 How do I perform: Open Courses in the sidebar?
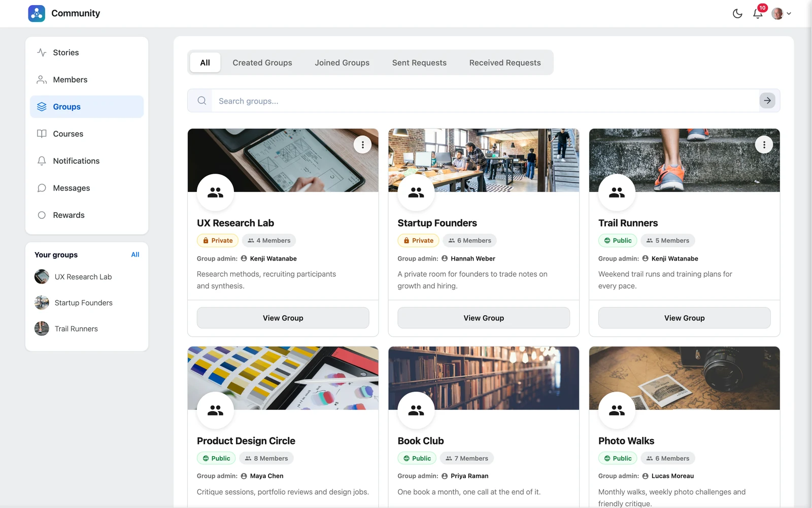87,134
